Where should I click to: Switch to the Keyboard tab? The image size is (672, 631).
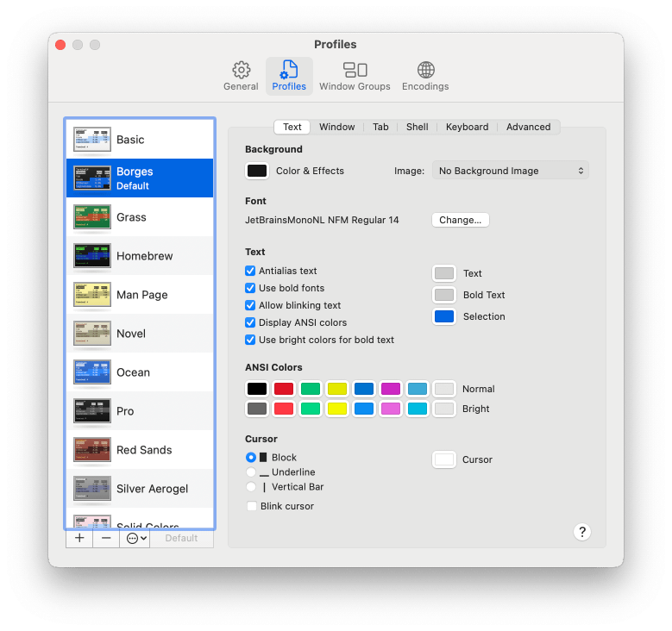[467, 127]
